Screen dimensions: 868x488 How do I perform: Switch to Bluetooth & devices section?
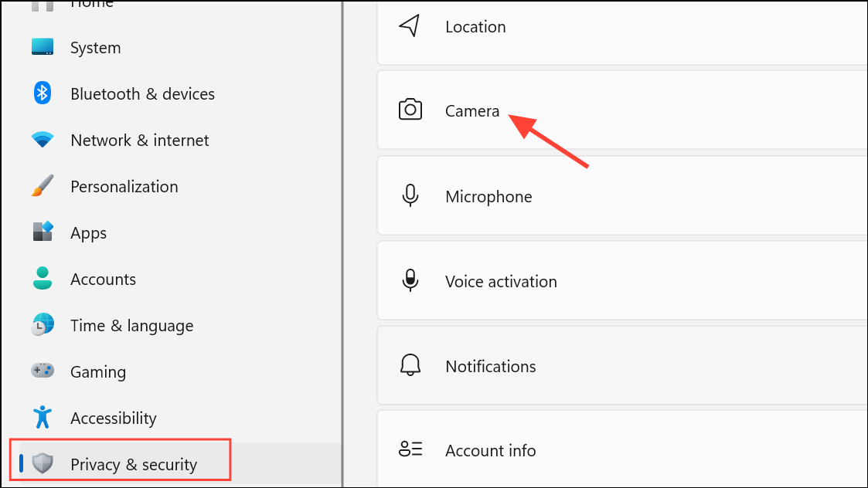tap(142, 93)
